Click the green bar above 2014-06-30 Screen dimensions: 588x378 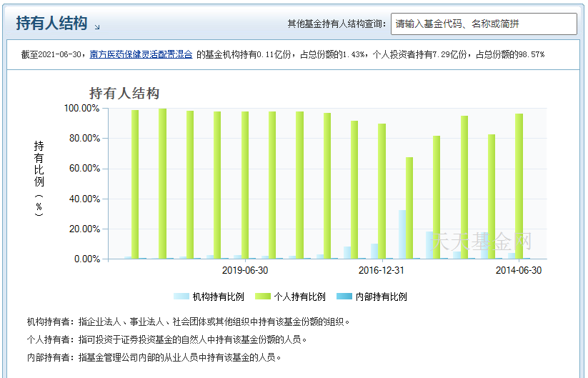pyautogui.click(x=519, y=186)
